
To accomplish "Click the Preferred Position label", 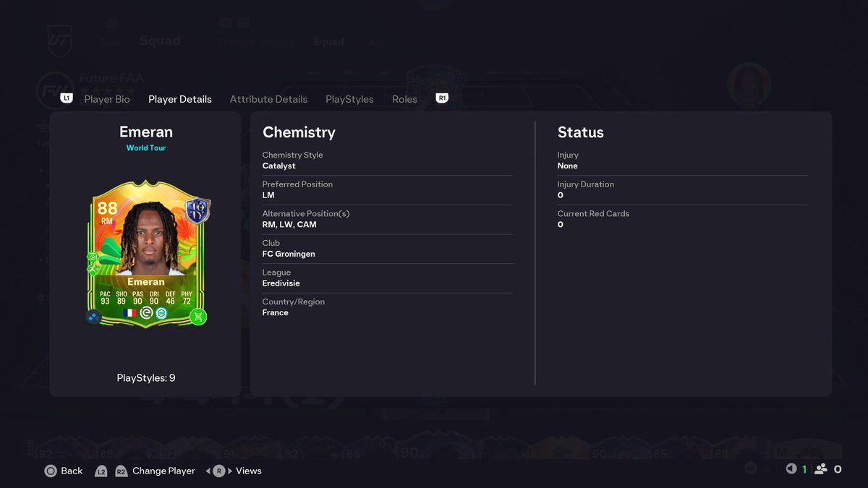I will click(x=297, y=184).
